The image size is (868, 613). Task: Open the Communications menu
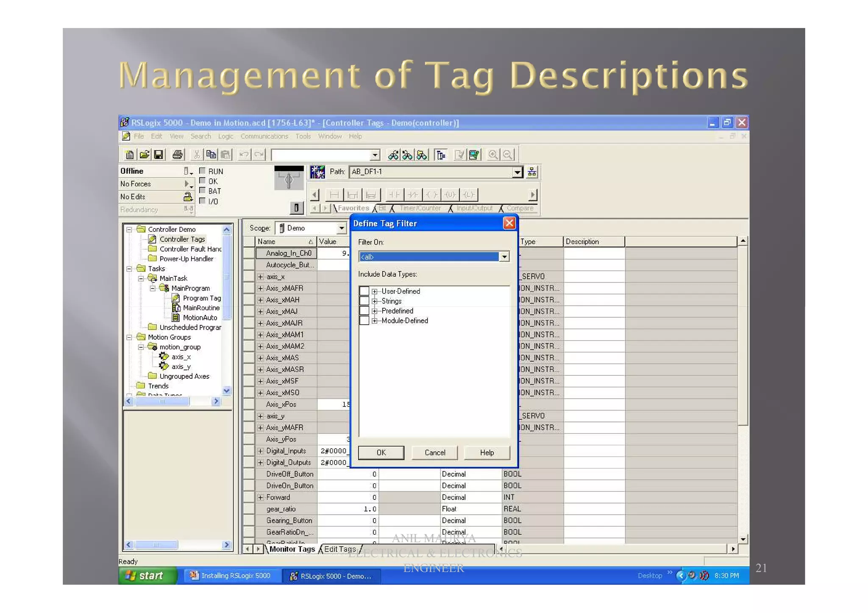coord(264,136)
